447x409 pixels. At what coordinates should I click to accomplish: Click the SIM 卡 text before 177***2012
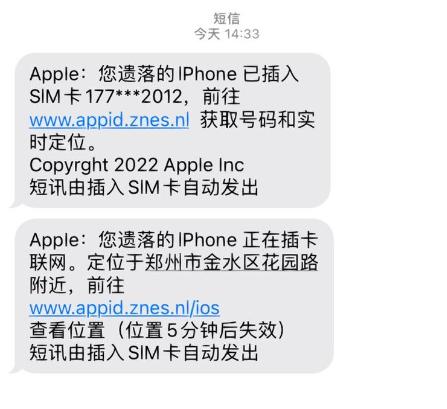coord(55,97)
